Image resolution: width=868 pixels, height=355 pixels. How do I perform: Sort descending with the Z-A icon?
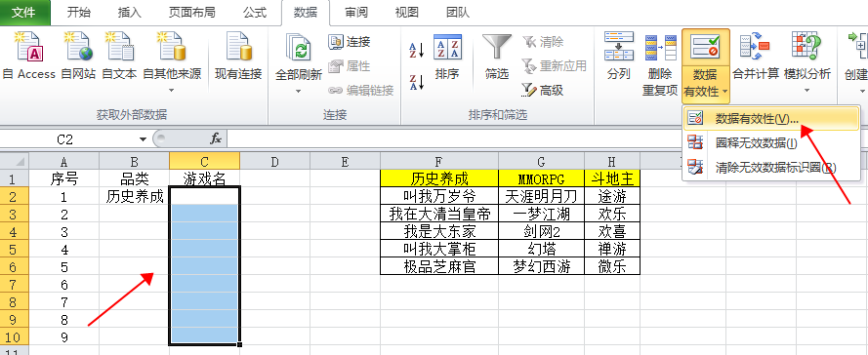click(416, 82)
